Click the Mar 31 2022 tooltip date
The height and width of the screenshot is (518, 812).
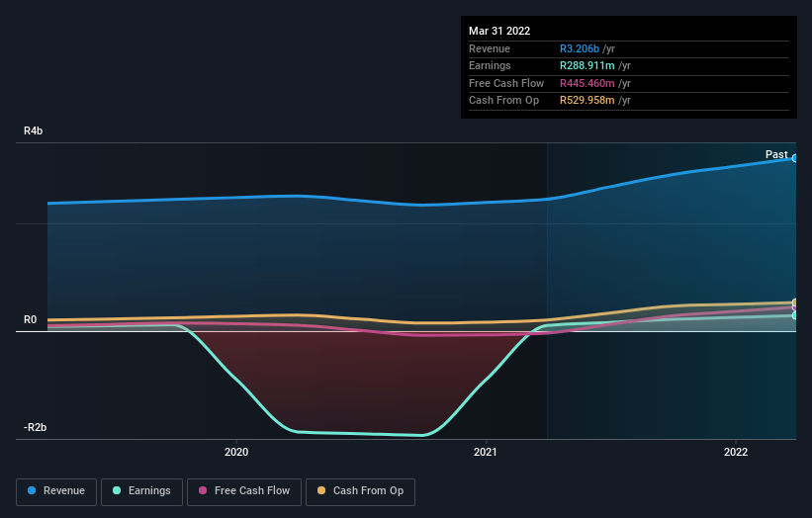tap(499, 31)
